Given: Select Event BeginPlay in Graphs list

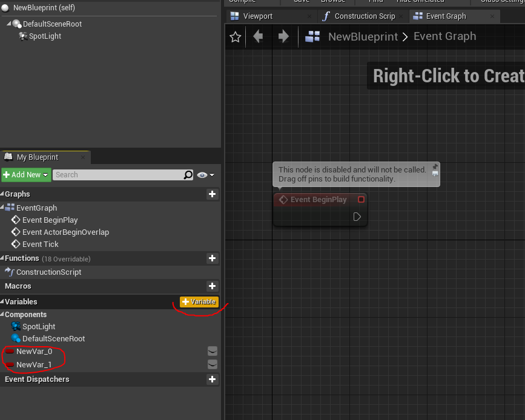Looking at the screenshot, I should pos(50,220).
